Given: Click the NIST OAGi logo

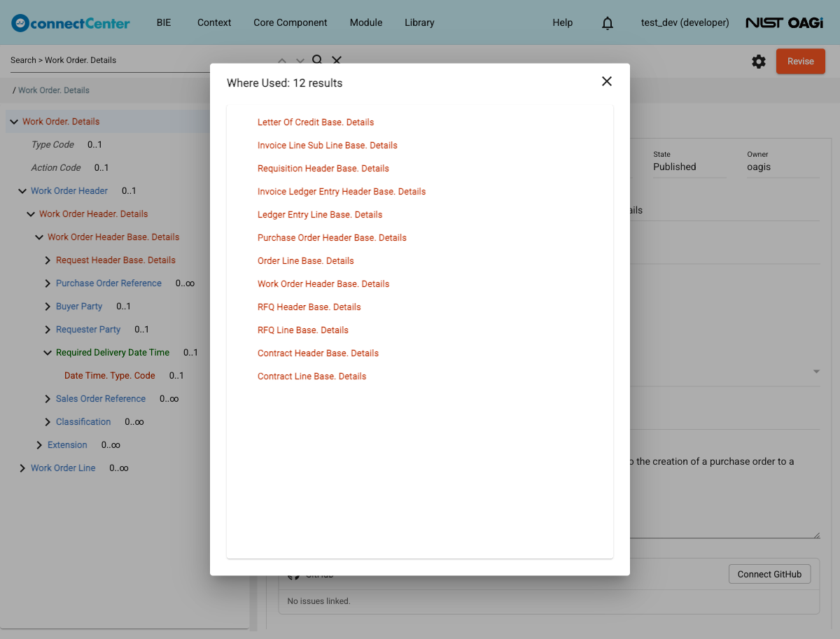Looking at the screenshot, I should click(x=784, y=23).
